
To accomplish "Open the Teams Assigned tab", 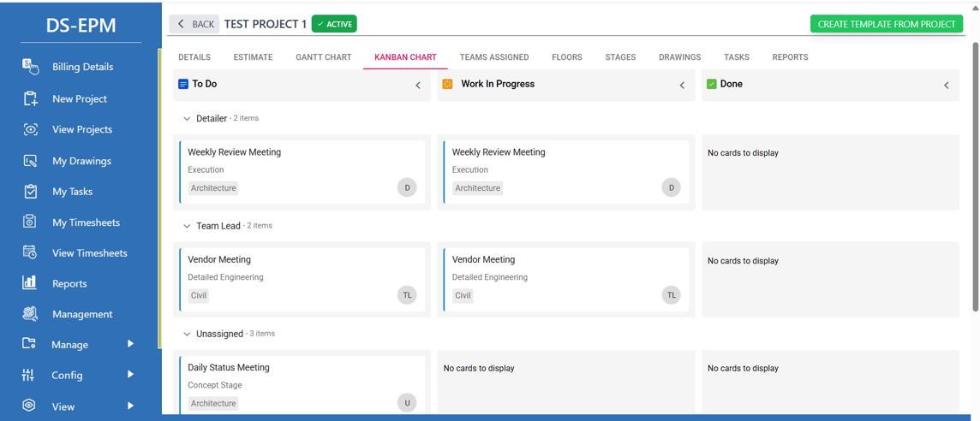I will [x=493, y=57].
